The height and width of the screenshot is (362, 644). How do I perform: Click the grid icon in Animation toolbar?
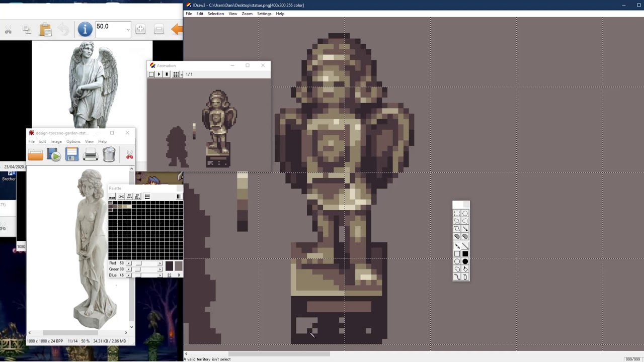pyautogui.click(x=176, y=74)
